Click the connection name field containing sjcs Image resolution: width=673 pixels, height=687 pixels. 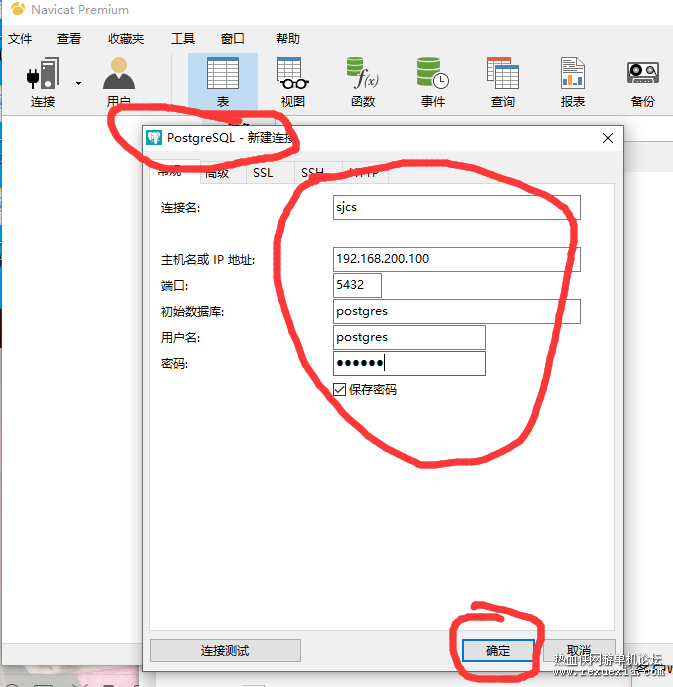point(457,207)
